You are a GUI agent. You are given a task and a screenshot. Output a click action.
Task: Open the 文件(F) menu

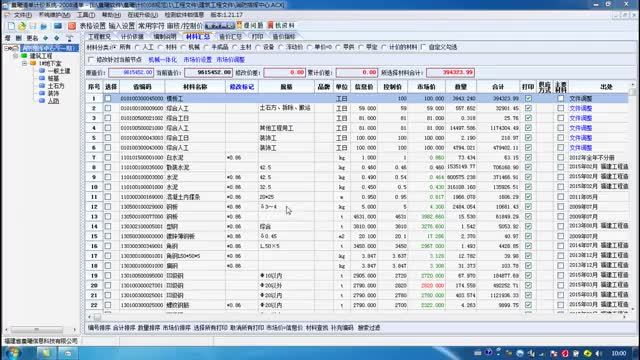tap(22, 15)
